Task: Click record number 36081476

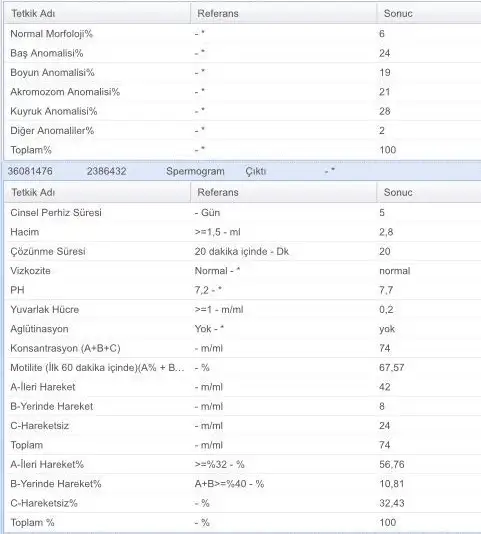Action: coord(30,171)
